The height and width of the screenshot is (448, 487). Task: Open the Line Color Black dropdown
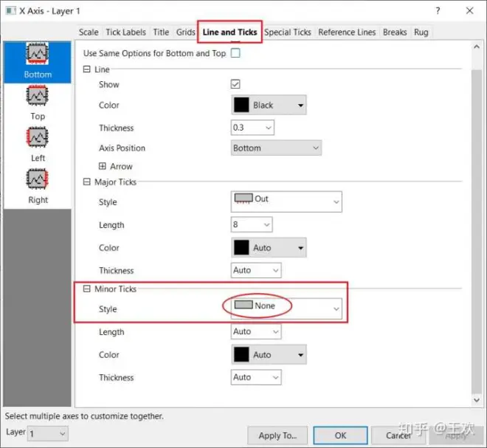coord(269,105)
